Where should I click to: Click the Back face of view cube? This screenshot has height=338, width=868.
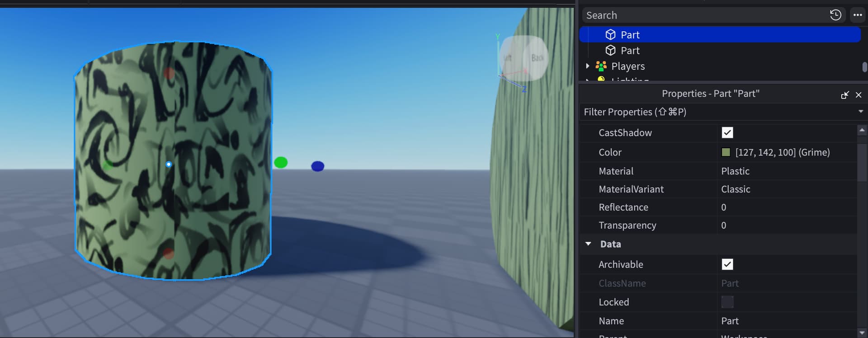[537, 58]
